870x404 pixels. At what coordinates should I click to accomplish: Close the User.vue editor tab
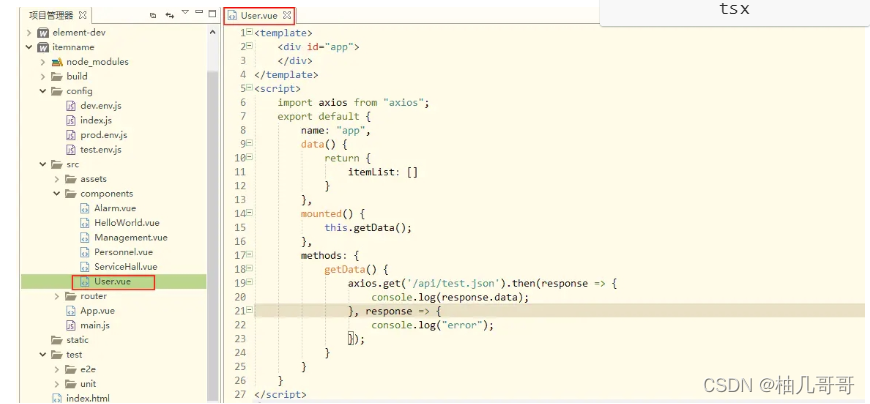point(286,16)
